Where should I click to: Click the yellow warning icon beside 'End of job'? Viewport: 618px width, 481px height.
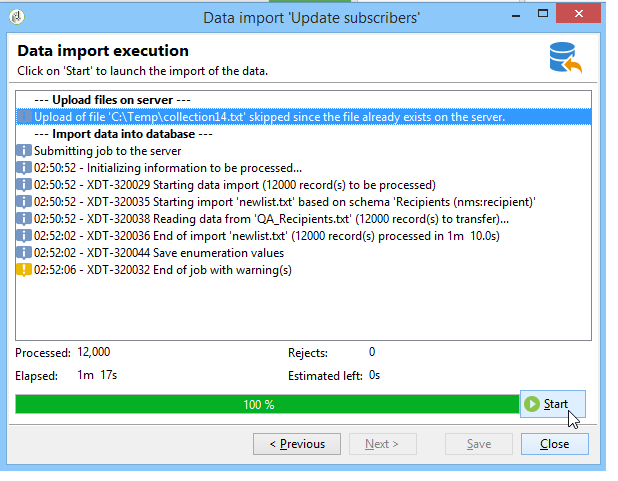(24, 269)
